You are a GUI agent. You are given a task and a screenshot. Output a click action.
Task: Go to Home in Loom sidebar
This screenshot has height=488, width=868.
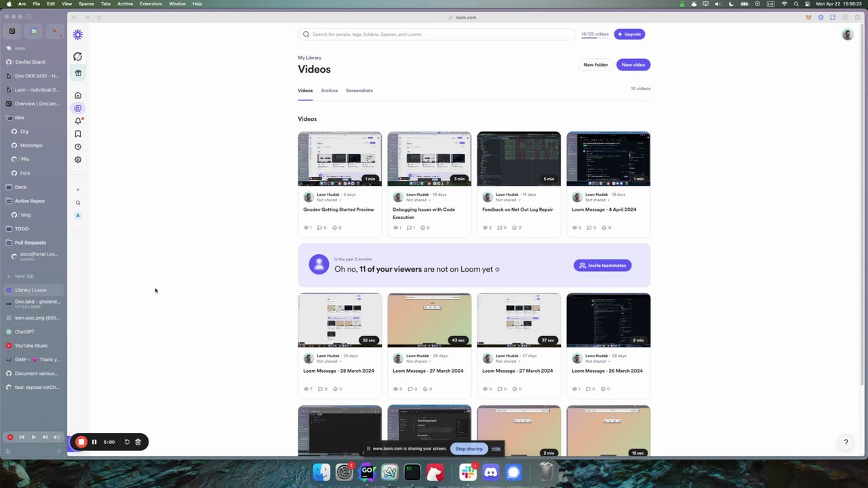pyautogui.click(x=78, y=96)
